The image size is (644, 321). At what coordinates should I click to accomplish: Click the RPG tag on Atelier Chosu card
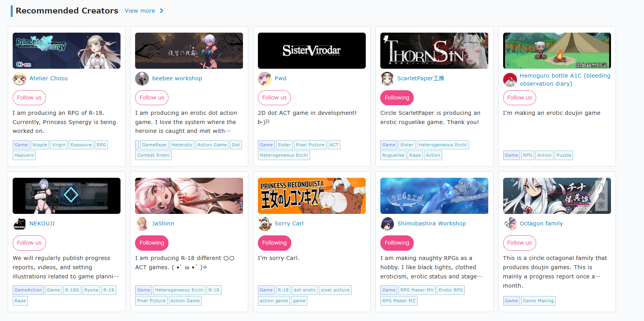101,145
